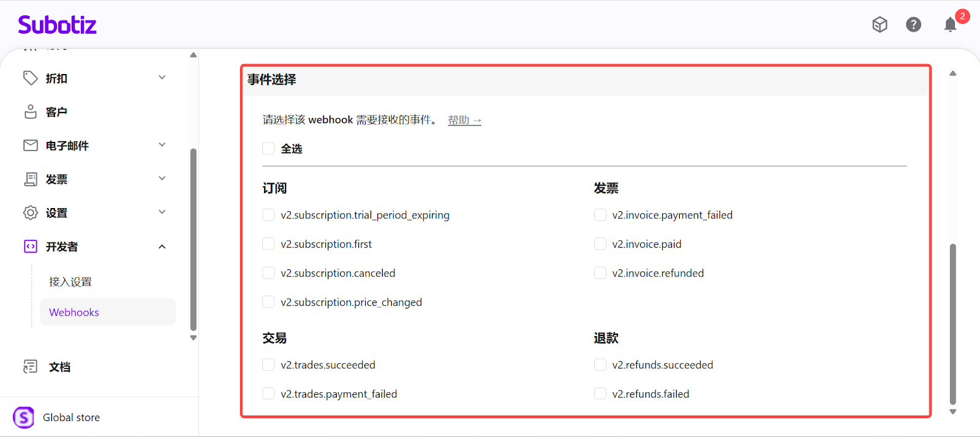Viewport: 980px width, 437px height.
Task: Click the 折扣 tag icon
Action: coord(30,78)
